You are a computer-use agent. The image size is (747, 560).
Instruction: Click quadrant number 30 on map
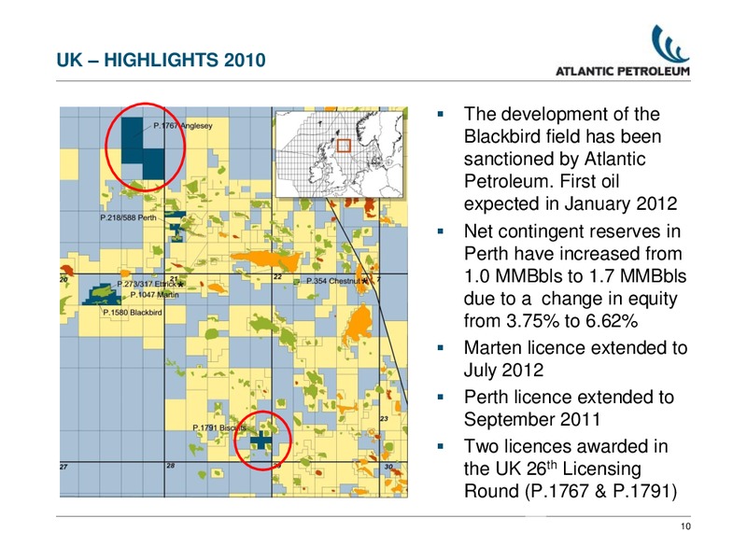coord(388,467)
